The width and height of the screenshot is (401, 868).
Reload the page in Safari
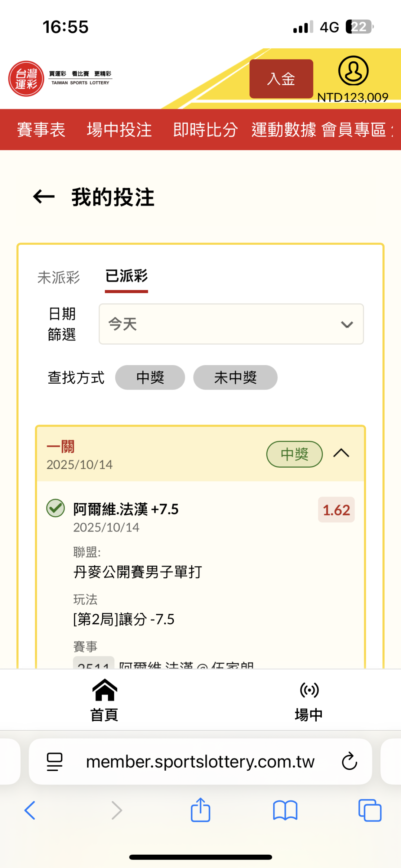click(349, 761)
